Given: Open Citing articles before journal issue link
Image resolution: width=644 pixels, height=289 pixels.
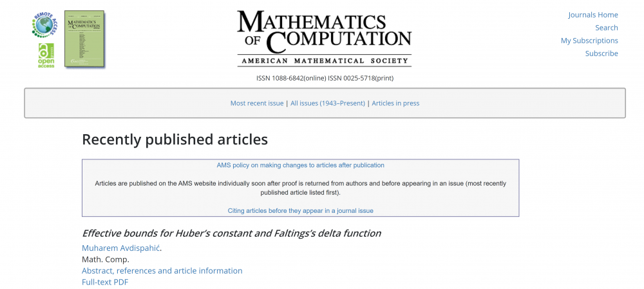Looking at the screenshot, I should click(x=300, y=211).
